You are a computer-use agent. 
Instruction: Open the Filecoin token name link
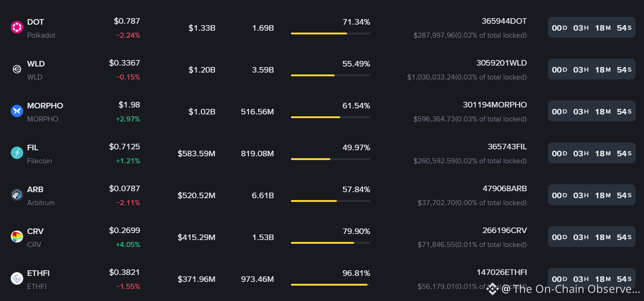39,161
